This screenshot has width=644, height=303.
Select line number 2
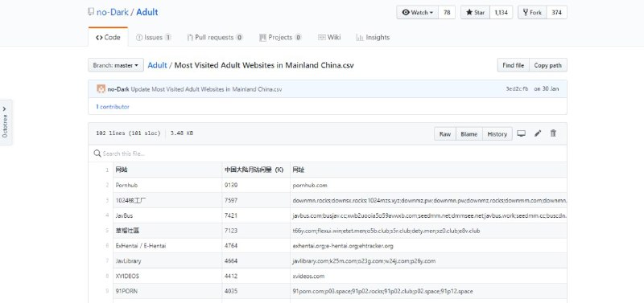click(101, 185)
